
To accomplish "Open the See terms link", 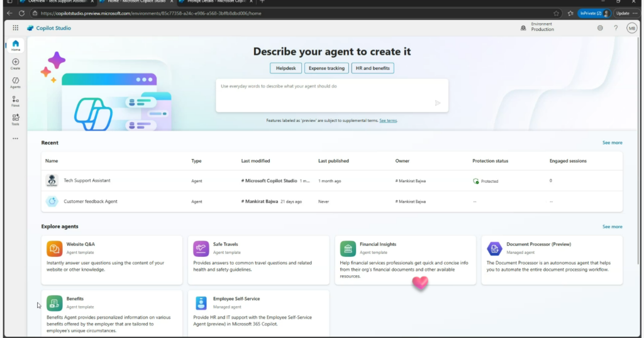I will [x=388, y=121].
